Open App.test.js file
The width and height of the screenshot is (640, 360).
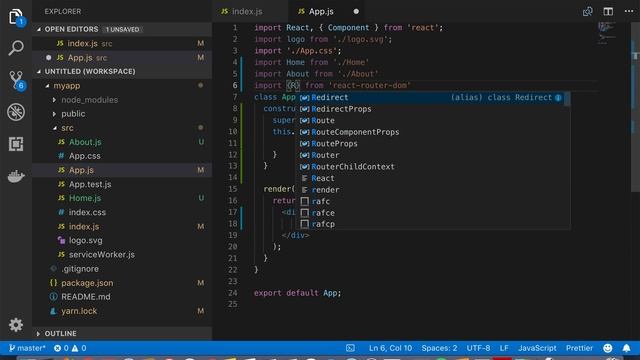coord(122,184)
